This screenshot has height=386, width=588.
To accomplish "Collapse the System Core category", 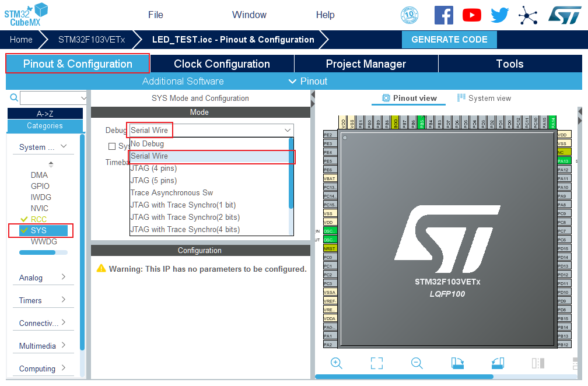I will click(64, 146).
